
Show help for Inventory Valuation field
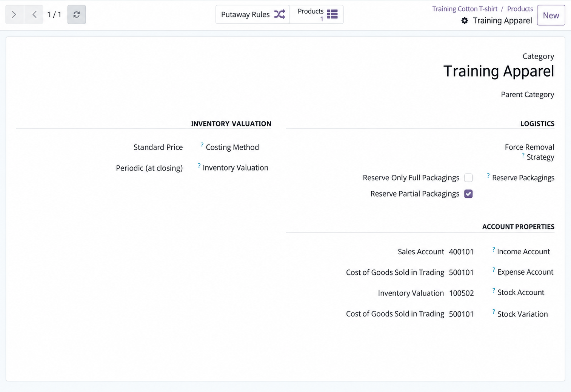click(199, 166)
